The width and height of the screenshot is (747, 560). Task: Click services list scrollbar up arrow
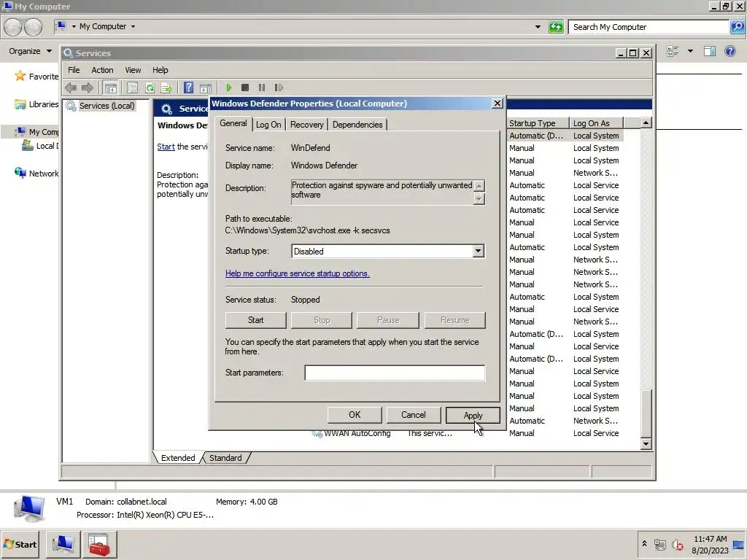[646, 122]
